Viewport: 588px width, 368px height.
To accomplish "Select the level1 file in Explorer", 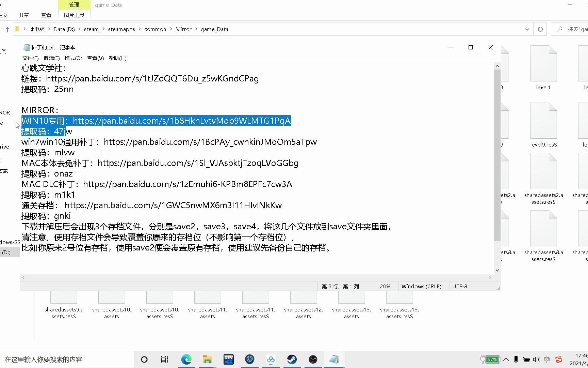I will (x=543, y=68).
